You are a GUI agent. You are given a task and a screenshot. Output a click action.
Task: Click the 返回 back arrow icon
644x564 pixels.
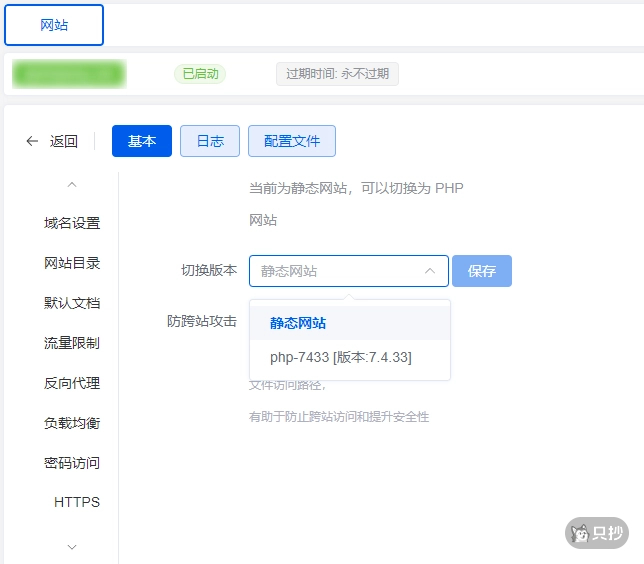tap(32, 141)
